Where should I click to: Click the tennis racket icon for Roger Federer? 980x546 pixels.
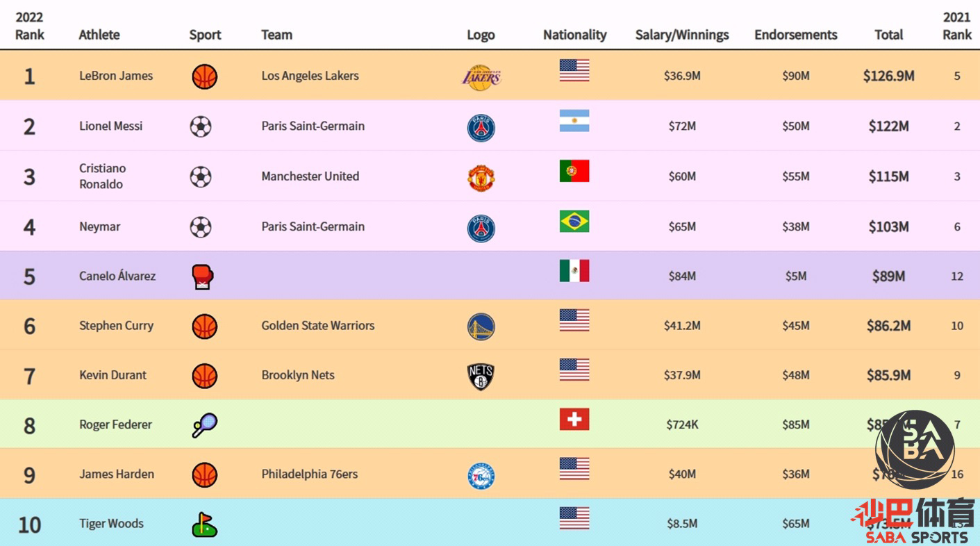point(204,425)
